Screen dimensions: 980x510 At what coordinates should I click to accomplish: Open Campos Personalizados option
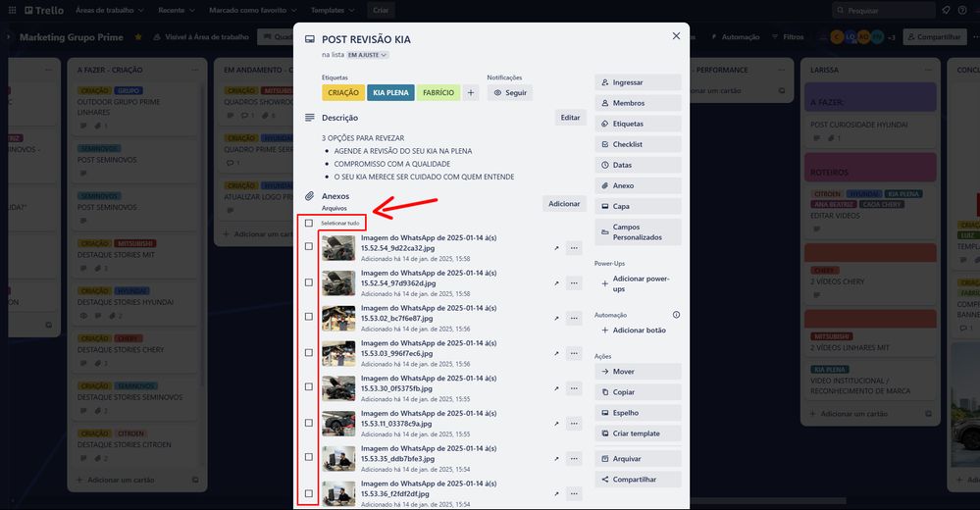[638, 231]
